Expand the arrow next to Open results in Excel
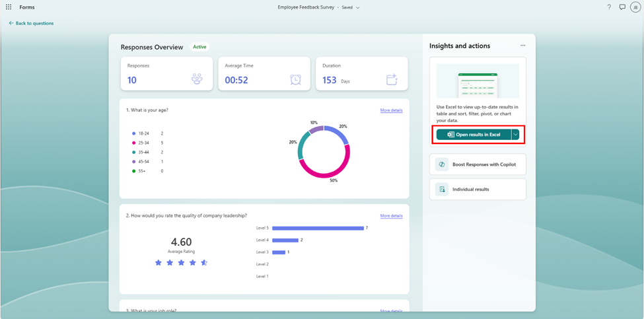 (515, 135)
